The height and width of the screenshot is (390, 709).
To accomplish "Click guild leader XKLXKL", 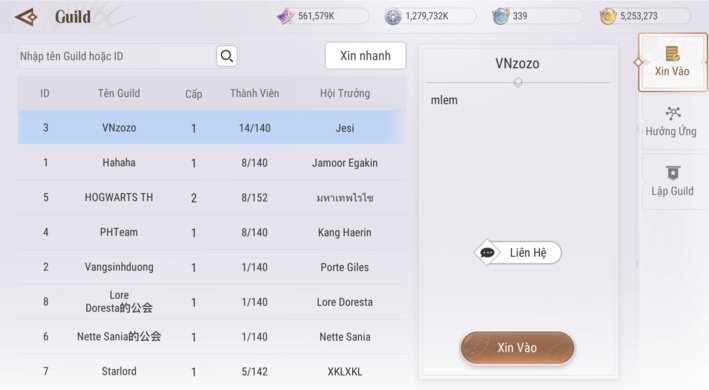I will click(x=345, y=371).
